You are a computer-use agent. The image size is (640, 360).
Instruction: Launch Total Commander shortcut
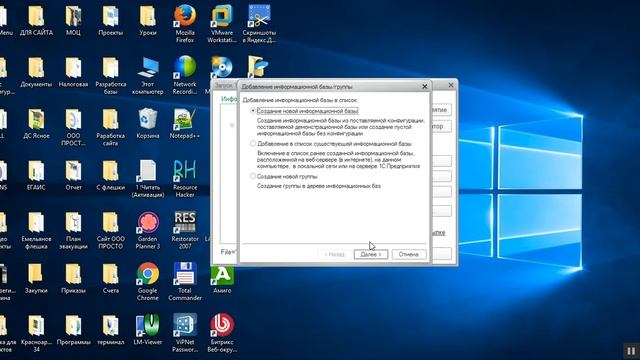(x=185, y=274)
